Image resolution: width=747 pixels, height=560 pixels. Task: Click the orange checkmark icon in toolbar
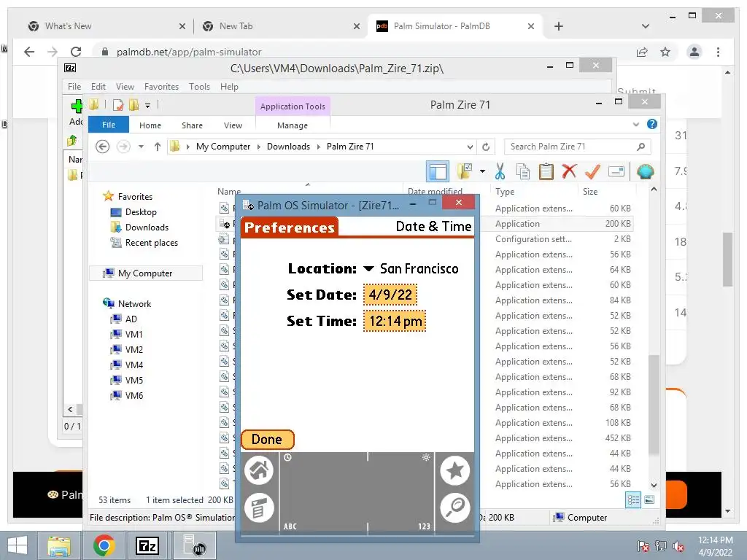(x=592, y=171)
